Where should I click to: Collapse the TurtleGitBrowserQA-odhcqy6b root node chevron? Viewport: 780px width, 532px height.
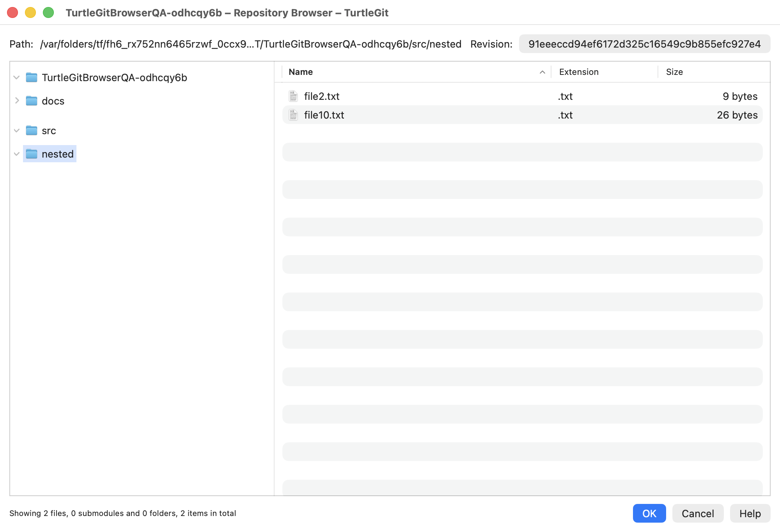(x=16, y=78)
